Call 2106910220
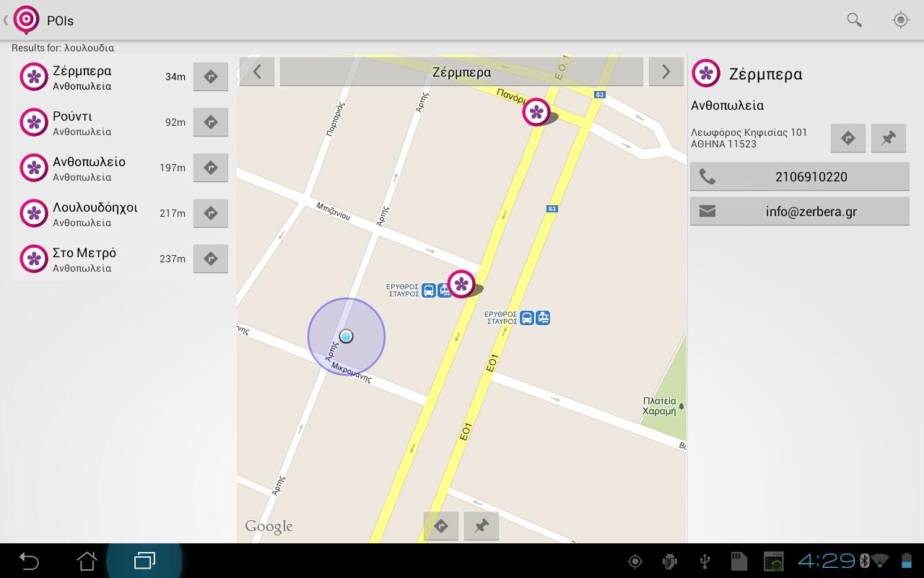 800,177
